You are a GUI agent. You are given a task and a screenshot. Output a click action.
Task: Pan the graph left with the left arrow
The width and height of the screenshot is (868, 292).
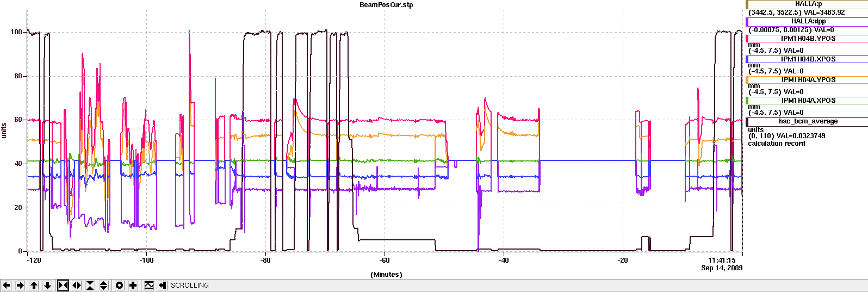coord(7,285)
